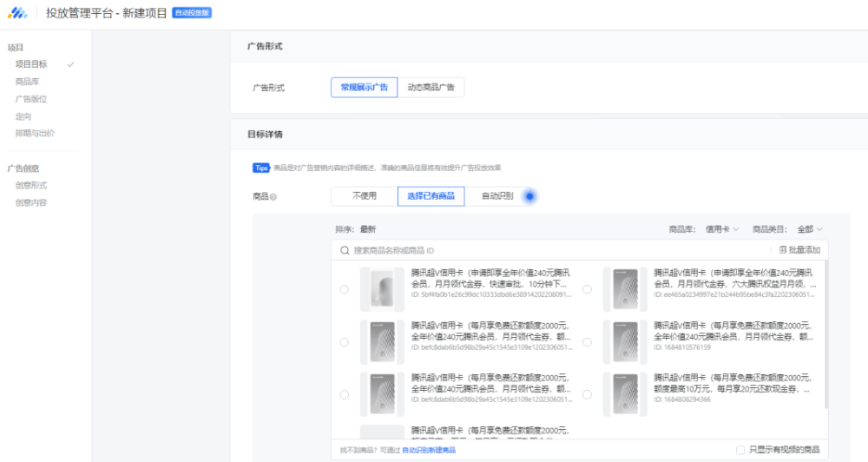The width and height of the screenshot is (868, 462).
Task: Select 常规展示广告 ad format
Action: tap(365, 88)
